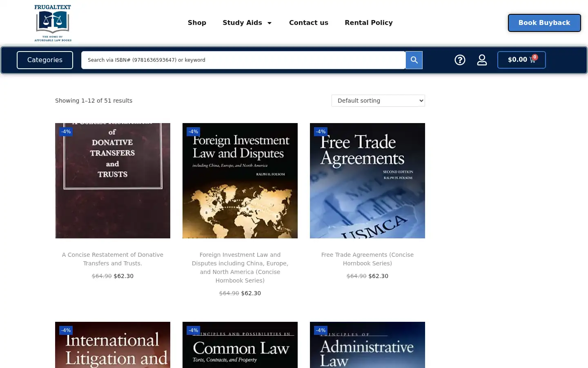Open the Administrative Law book cover

[x=367, y=345]
